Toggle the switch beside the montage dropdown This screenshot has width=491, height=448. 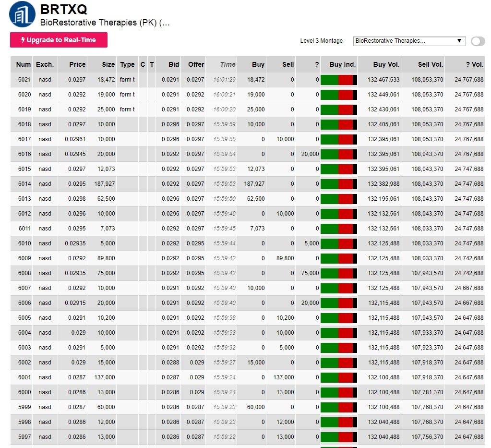click(x=478, y=41)
